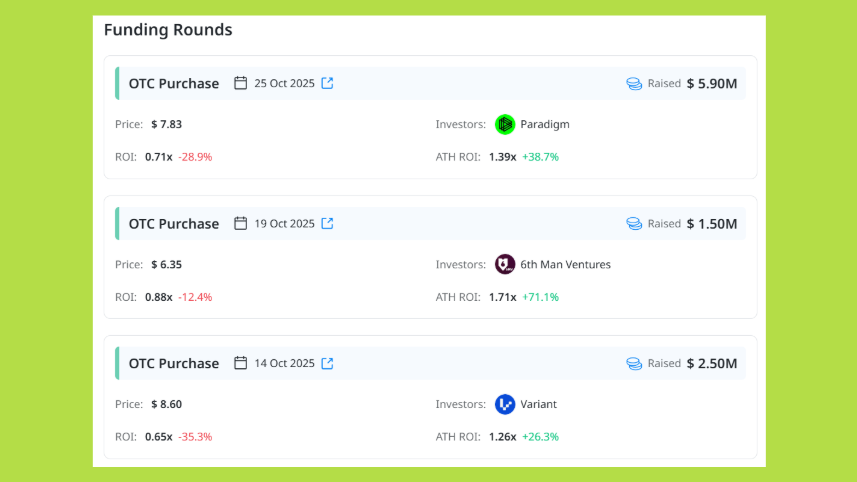Click calendar icon next to 19 Oct 2025
Viewport: 857px width, 482px height.
(x=240, y=223)
